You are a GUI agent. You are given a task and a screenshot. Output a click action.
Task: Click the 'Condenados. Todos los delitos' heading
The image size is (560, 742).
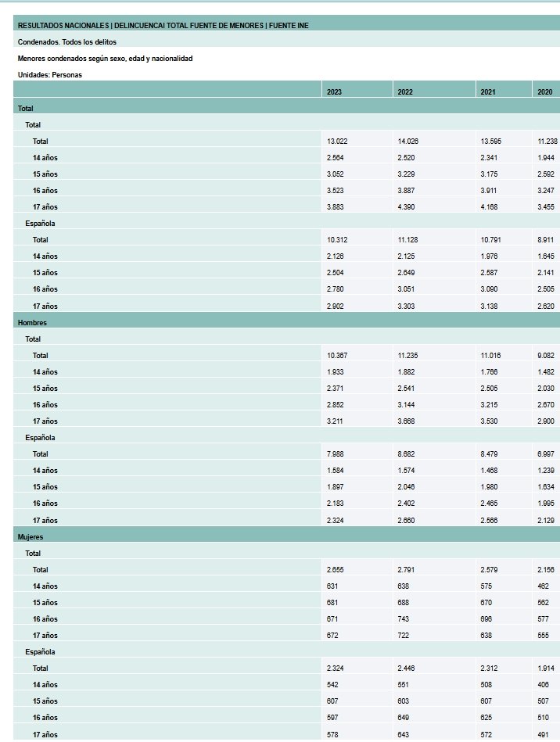(x=66, y=41)
